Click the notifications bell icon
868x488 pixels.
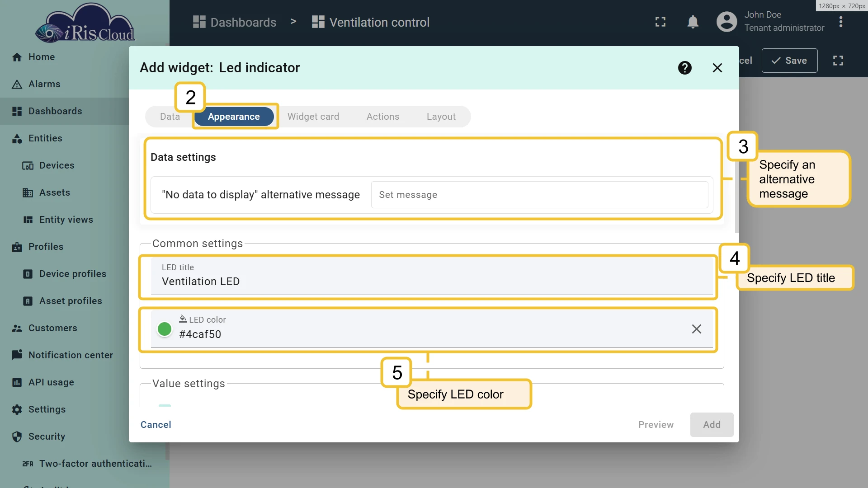693,22
